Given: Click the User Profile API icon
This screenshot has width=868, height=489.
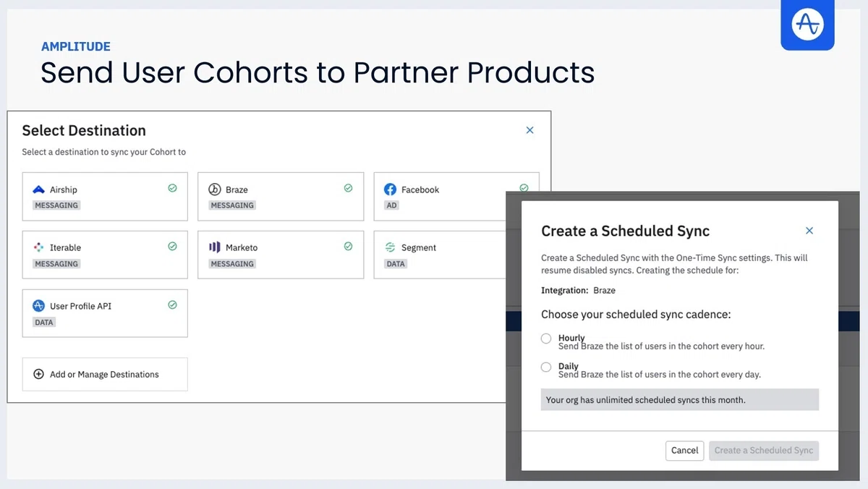Looking at the screenshot, I should [39, 306].
